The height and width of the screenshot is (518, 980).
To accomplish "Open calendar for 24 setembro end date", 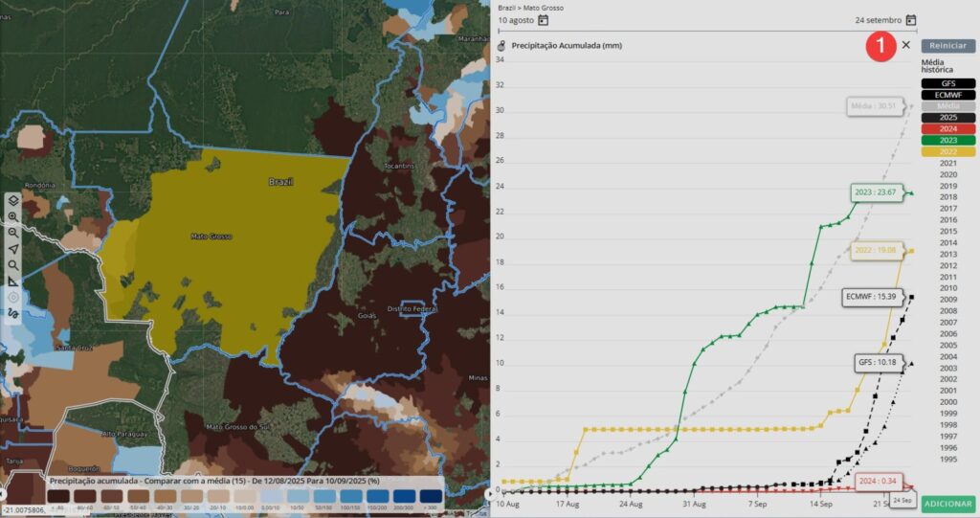I will pyautogui.click(x=910, y=20).
